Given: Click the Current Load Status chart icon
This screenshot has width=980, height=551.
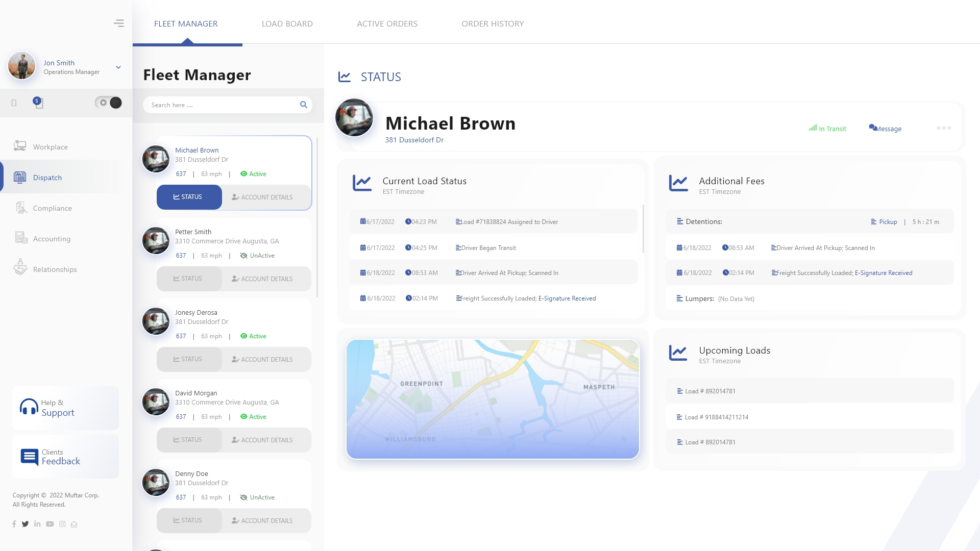Looking at the screenshot, I should coord(362,183).
